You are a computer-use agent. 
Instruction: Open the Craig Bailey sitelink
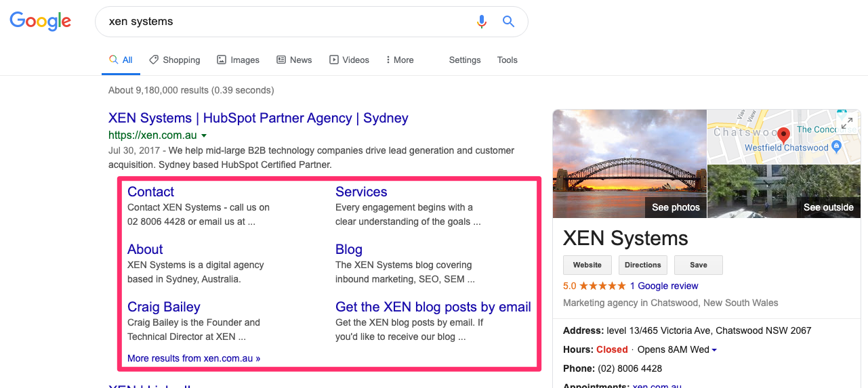point(164,307)
